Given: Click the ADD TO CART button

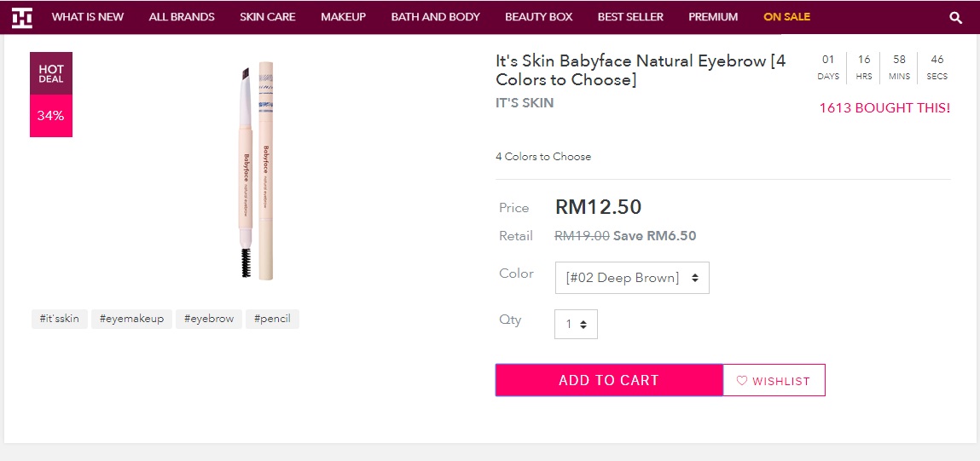Looking at the screenshot, I should click(609, 380).
